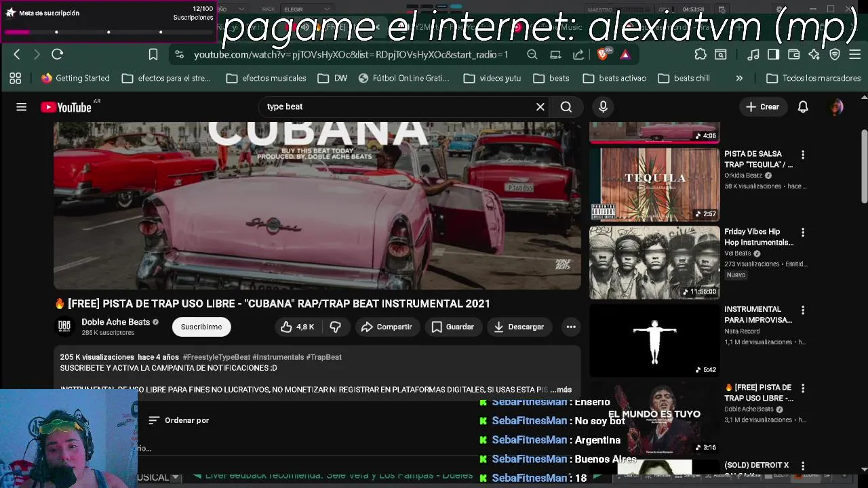Open the Brave VPN shield icon

click(x=835, y=54)
